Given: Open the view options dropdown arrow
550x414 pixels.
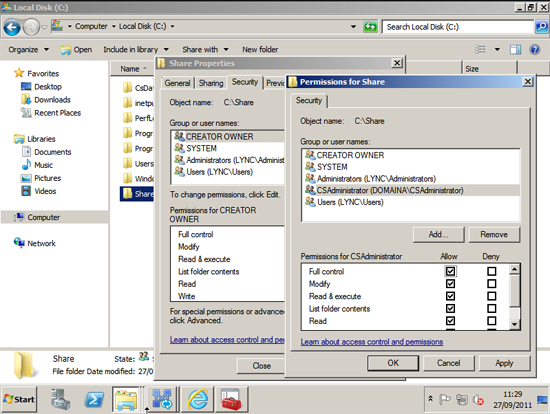Looking at the screenshot, I should pyautogui.click(x=497, y=49).
